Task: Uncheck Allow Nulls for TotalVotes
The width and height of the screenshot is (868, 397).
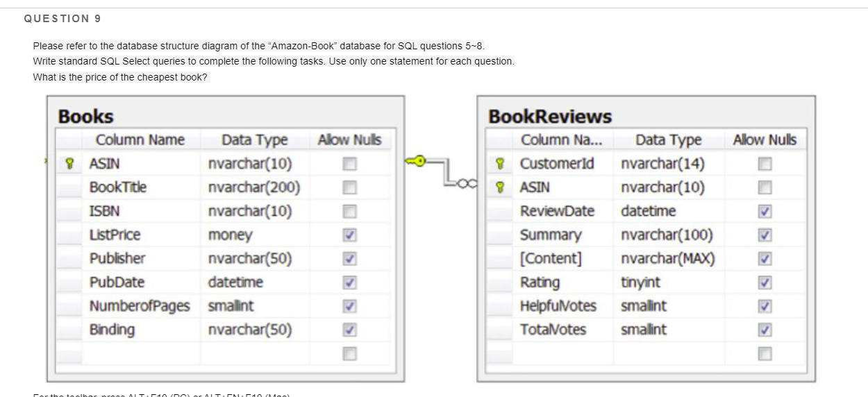Action: [x=765, y=330]
